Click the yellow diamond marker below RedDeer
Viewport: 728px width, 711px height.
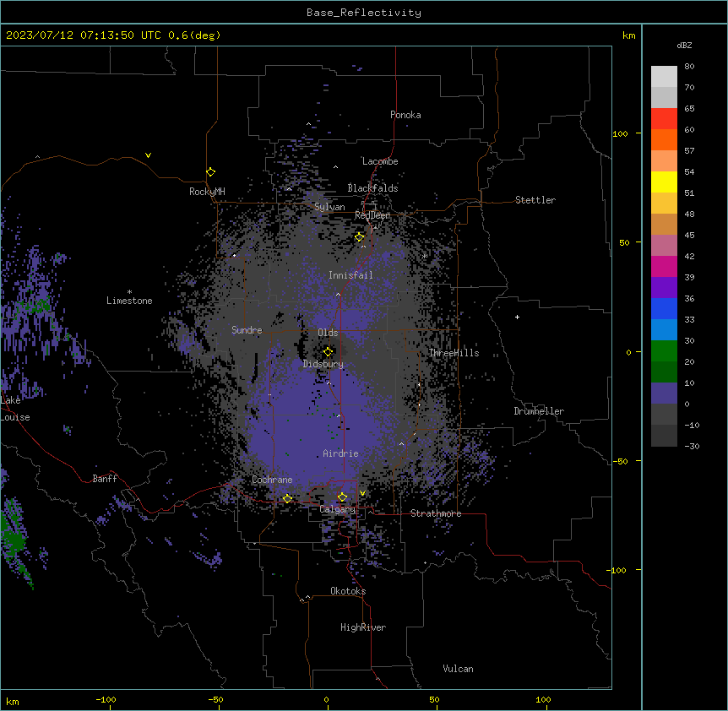click(359, 237)
